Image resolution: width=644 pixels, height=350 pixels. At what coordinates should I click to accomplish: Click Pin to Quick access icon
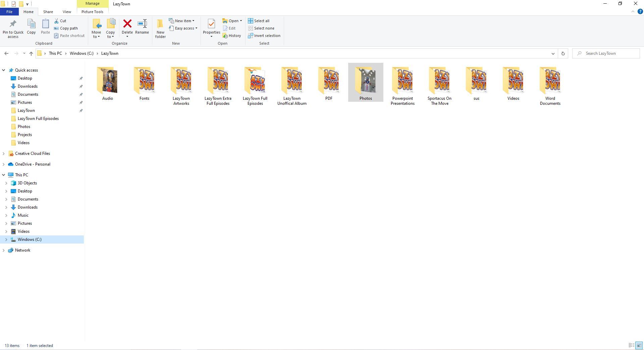click(x=13, y=24)
